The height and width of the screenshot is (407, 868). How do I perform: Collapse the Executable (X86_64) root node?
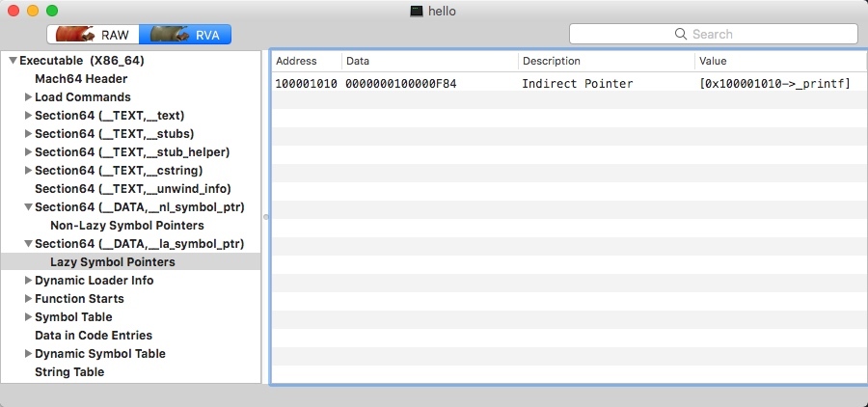13,61
